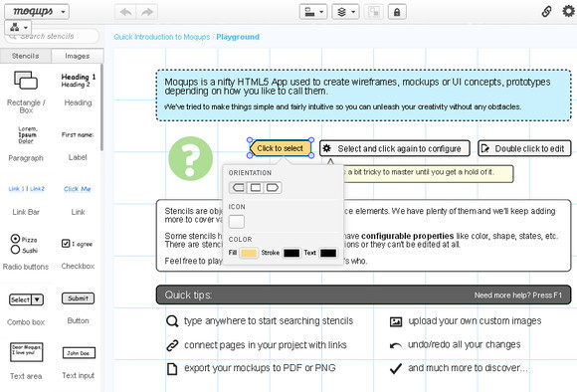Click the chain link share icon
Image resolution: width=577 pixels, height=392 pixels.
coord(546,11)
